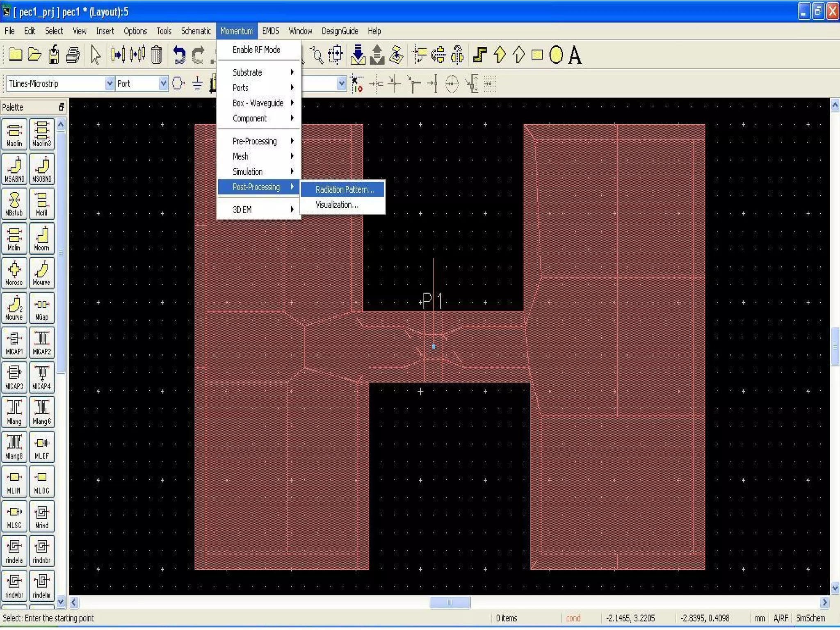Select the Mrind palette component
The height and width of the screenshot is (630, 840).
click(41, 516)
